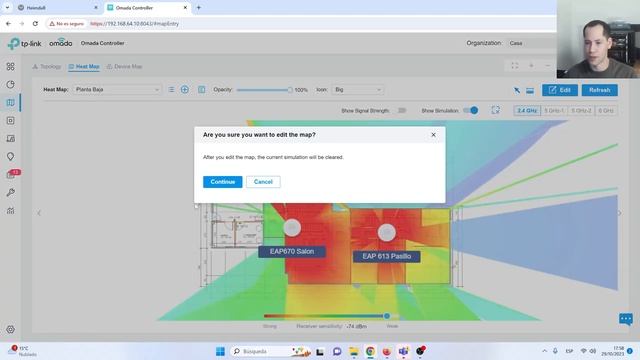Image resolution: width=640 pixels, height=360 pixels.
Task: Open Chrome from the taskbar
Action: coord(370,351)
